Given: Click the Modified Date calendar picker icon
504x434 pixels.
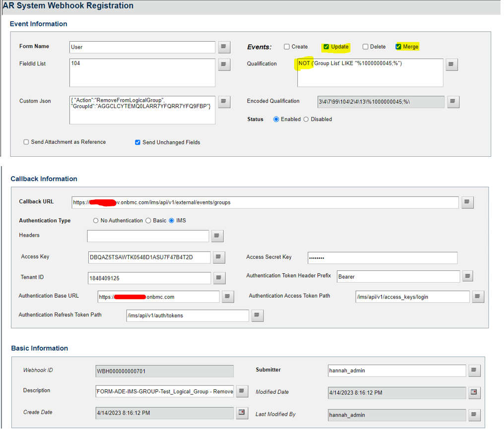Looking at the screenshot, I should tap(474, 392).
